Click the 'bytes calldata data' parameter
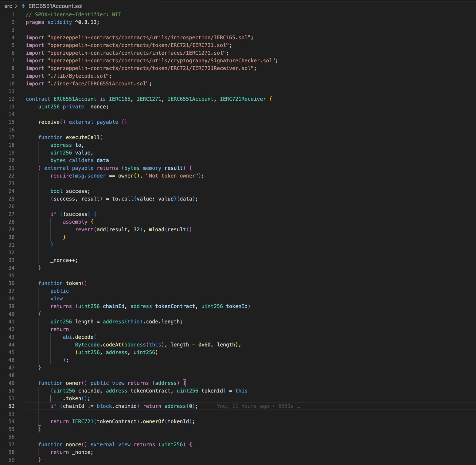476x465 pixels. 80,160
